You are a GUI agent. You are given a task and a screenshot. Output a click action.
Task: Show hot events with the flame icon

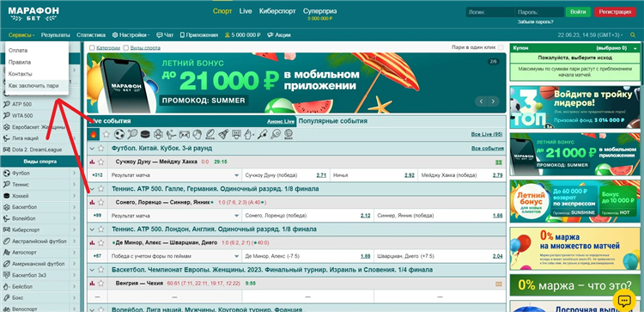94,134
